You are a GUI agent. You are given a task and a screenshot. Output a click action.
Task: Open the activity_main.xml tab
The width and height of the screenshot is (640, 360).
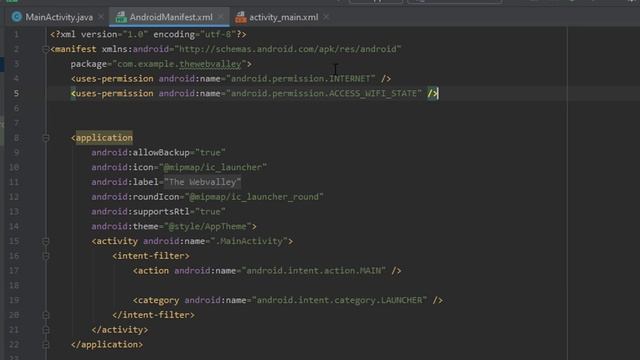tap(283, 17)
